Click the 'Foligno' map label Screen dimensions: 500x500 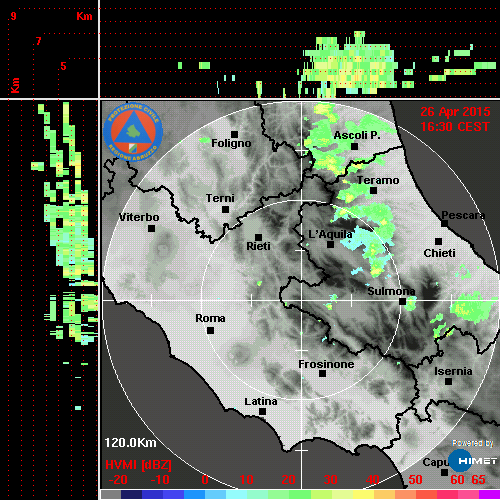tap(231, 144)
